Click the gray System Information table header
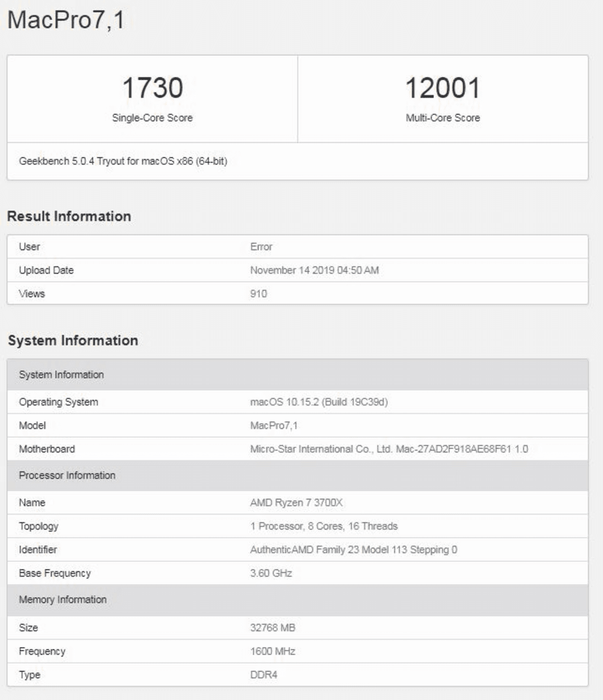This screenshot has width=603, height=700. 297,375
